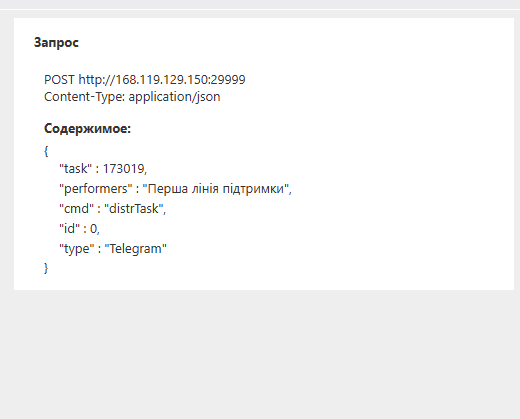The height and width of the screenshot is (419, 520).
Task: Click the port number 29999 in URL
Action: tap(228, 80)
